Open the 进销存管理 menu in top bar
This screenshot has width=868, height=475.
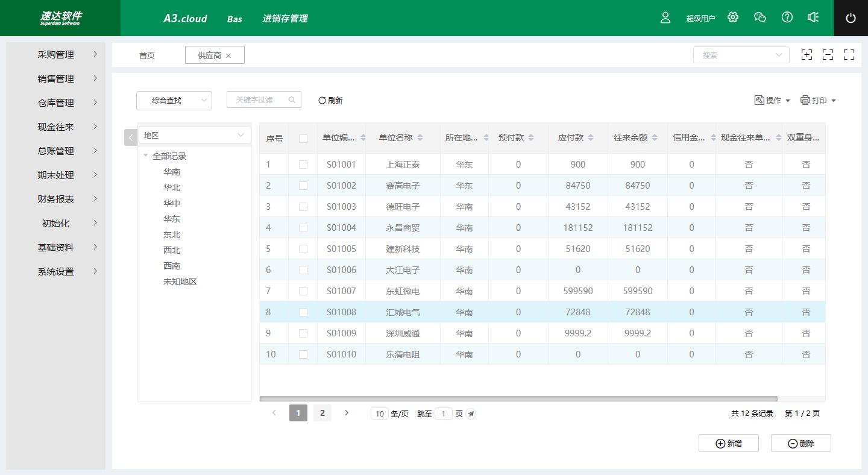[284, 19]
